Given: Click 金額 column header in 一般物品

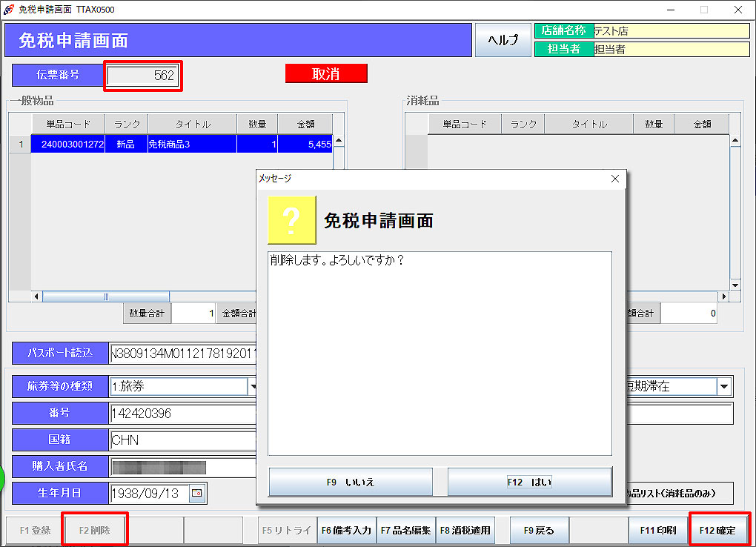Looking at the screenshot, I should [305, 124].
